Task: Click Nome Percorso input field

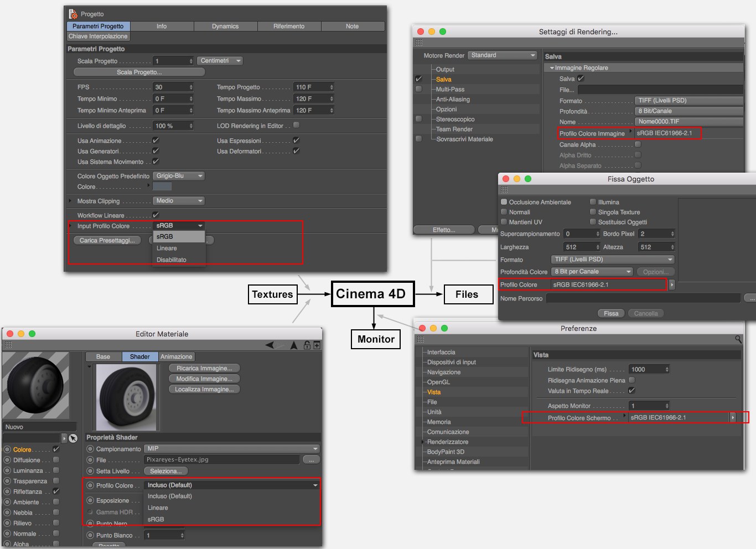Action: click(643, 298)
